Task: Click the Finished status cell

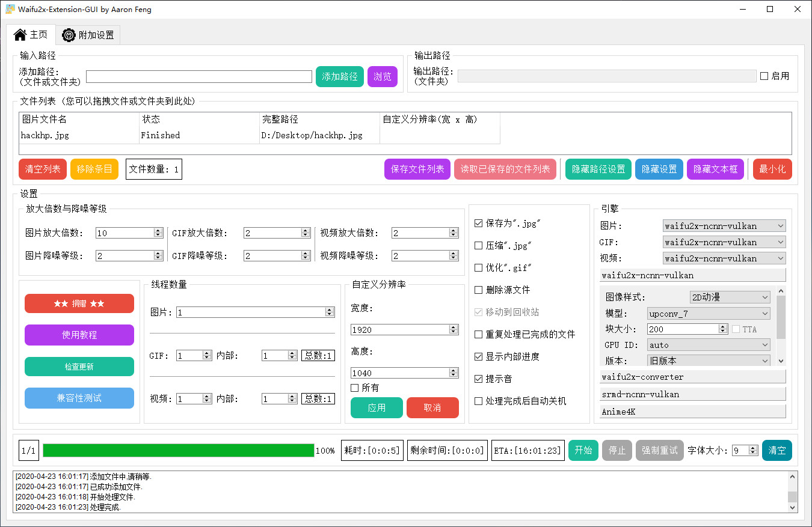Action: pyautogui.click(x=199, y=135)
